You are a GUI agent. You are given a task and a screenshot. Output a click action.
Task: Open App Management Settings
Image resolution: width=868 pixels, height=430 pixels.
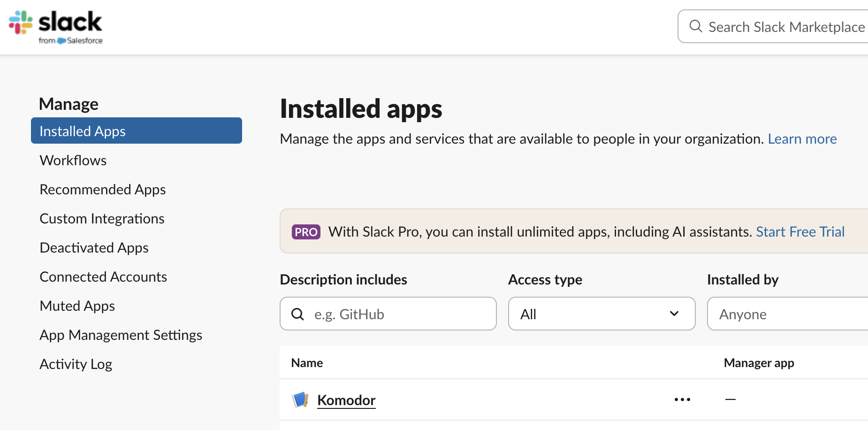point(121,335)
